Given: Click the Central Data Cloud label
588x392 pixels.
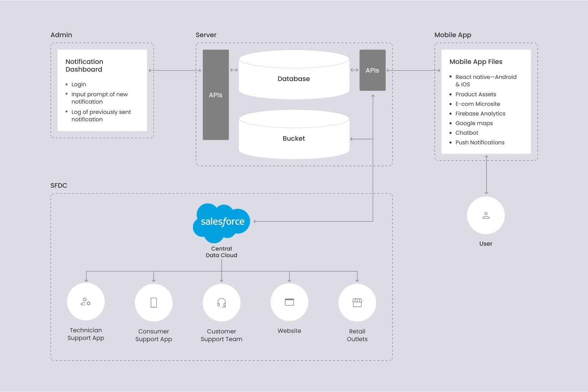Looking at the screenshot, I should [221, 252].
